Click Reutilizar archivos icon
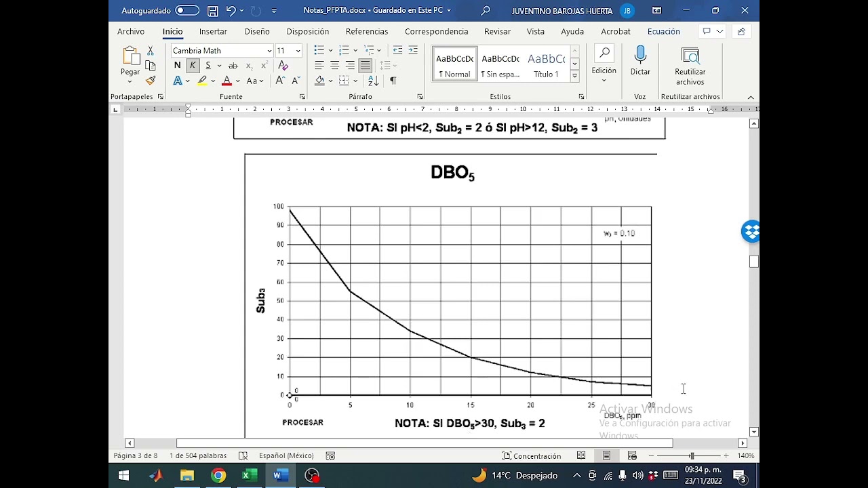 click(x=690, y=66)
